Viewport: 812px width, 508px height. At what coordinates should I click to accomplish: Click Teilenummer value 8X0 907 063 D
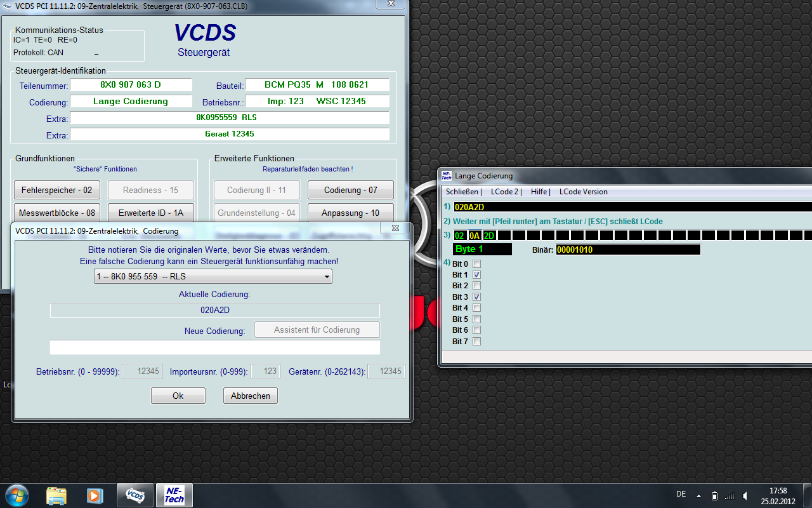point(131,84)
